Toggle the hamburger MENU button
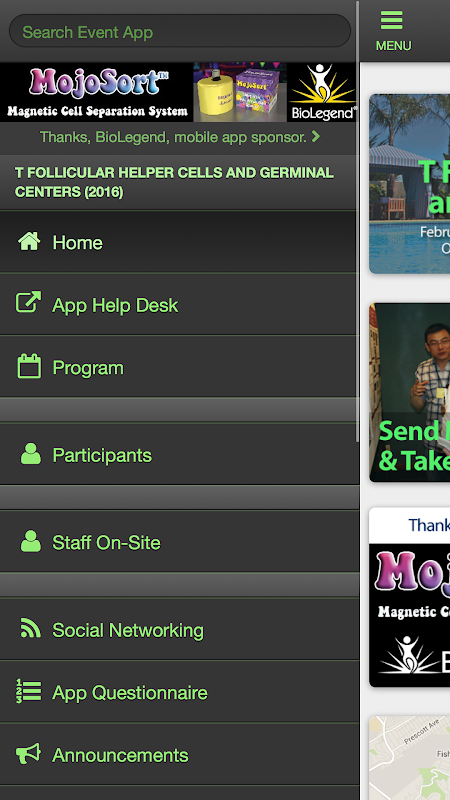Screen dimensions: 450x800 [393, 31]
